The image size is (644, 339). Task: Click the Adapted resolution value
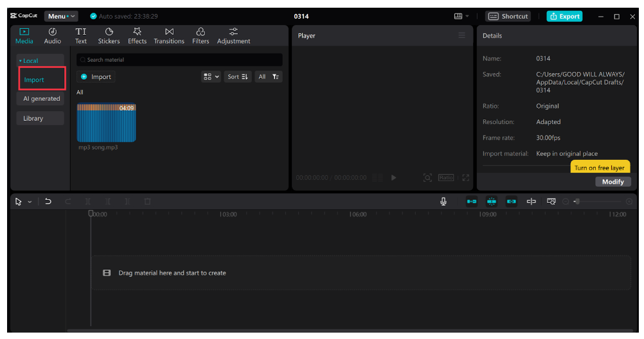click(x=548, y=122)
